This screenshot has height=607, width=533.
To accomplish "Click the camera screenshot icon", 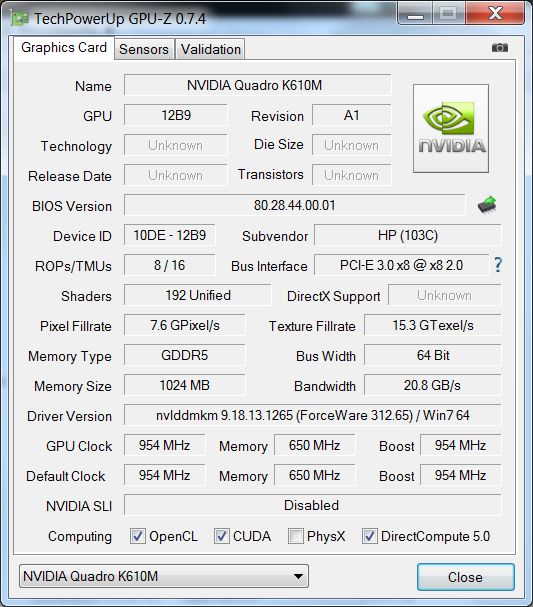I will click(500, 48).
